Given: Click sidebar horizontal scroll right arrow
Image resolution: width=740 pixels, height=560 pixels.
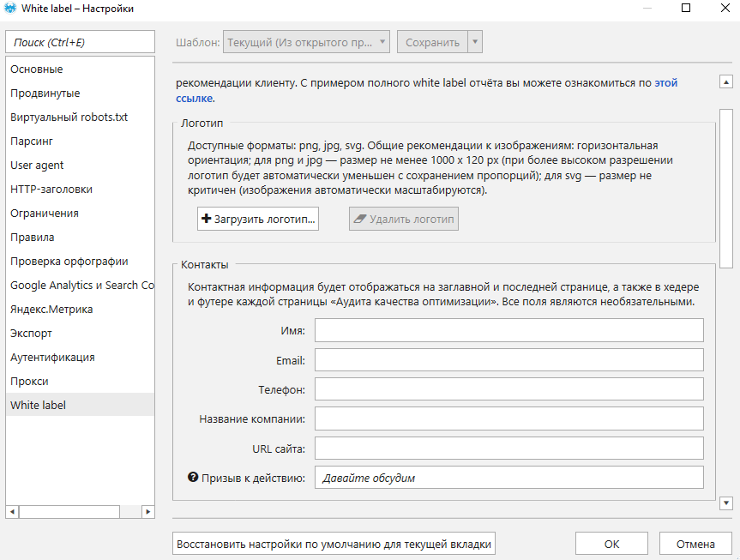Looking at the screenshot, I should click(x=148, y=511).
